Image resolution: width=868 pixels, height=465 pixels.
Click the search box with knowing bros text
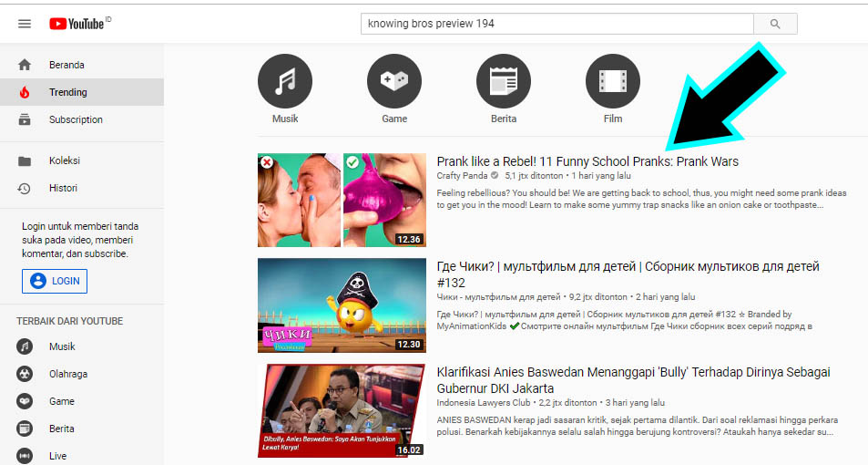click(x=557, y=24)
